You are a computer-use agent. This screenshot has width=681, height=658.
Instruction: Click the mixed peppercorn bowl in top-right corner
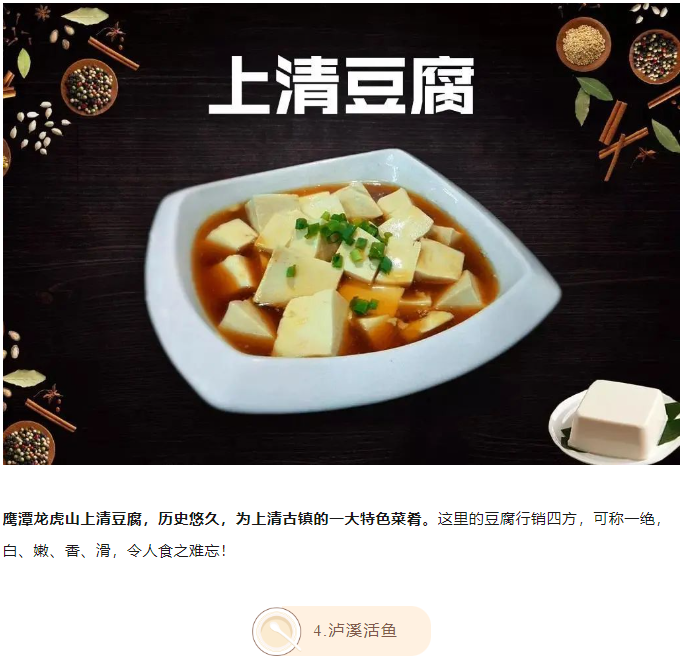(654, 56)
